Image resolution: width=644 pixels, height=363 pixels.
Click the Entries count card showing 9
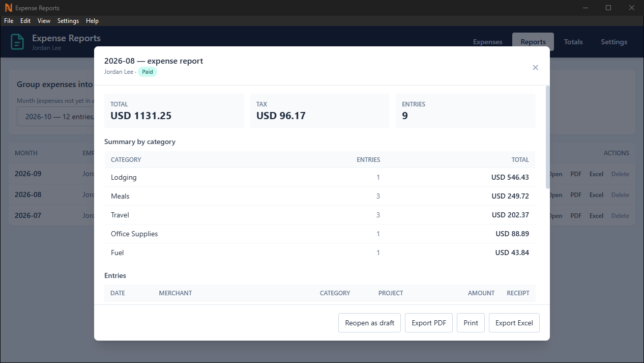point(465,111)
